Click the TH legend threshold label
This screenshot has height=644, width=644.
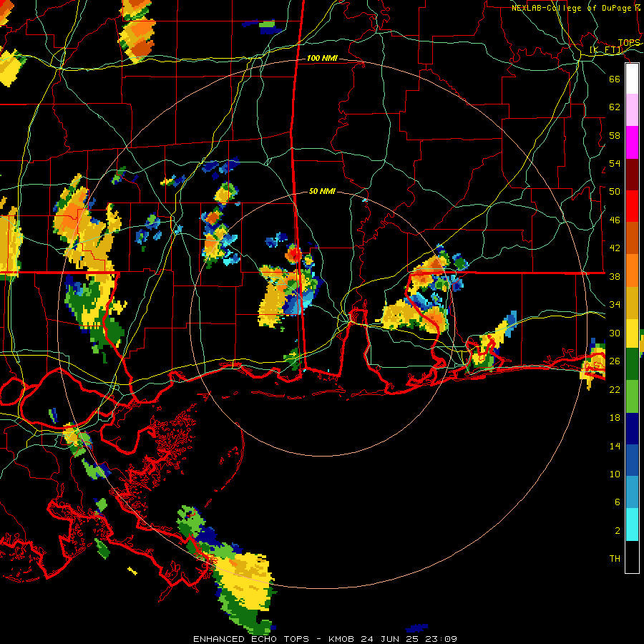(x=615, y=558)
